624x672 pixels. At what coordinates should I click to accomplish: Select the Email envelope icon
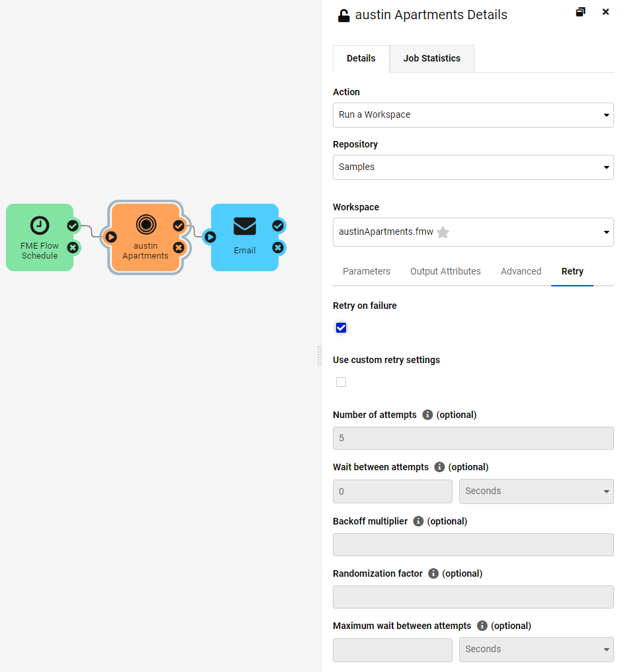pyautogui.click(x=245, y=226)
